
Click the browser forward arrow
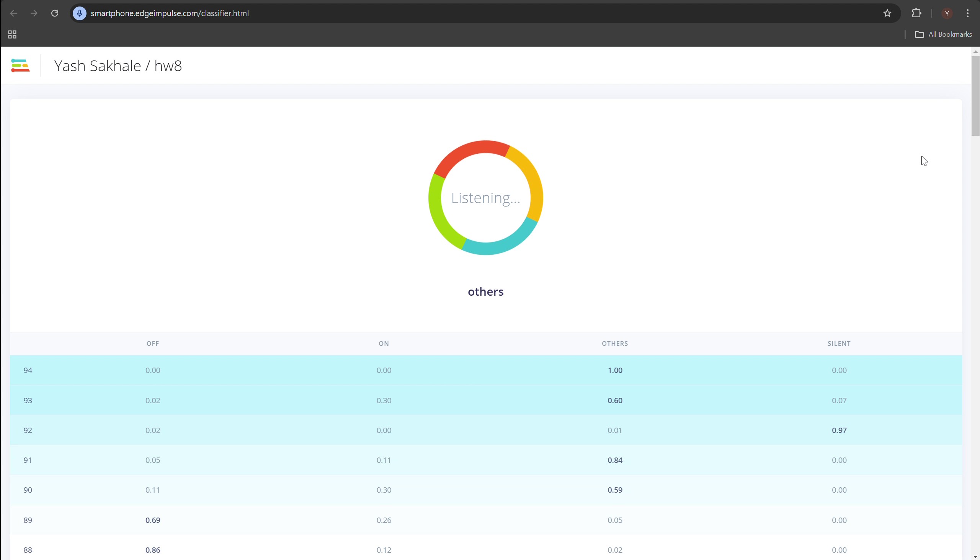(34, 13)
